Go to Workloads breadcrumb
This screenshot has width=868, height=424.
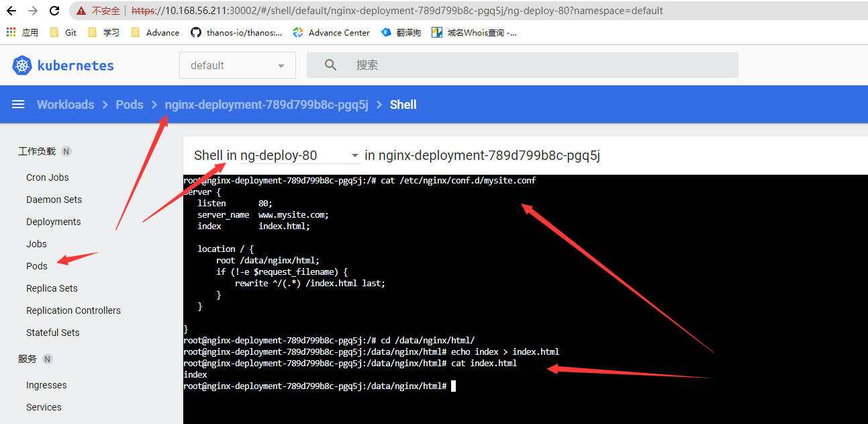65,104
